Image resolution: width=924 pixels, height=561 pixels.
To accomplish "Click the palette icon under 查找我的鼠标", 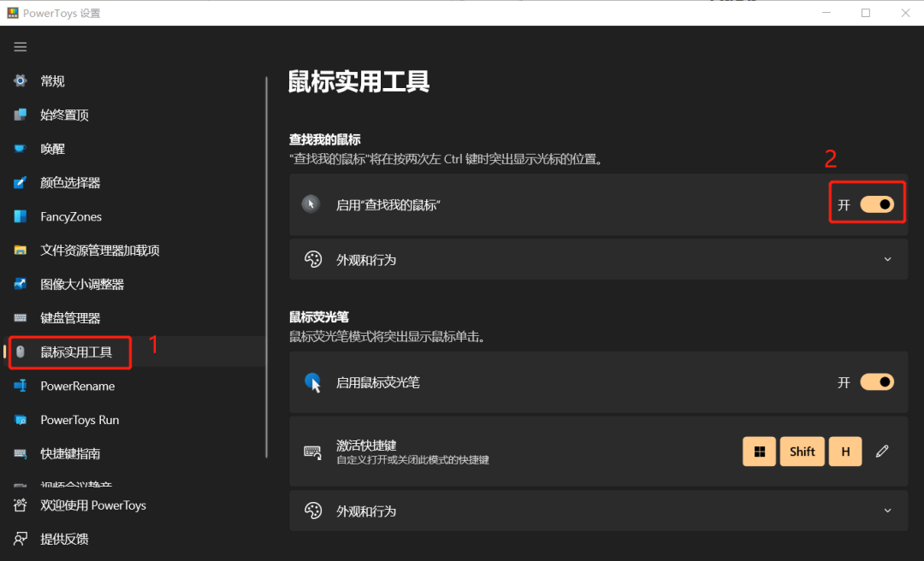I will tap(313, 259).
